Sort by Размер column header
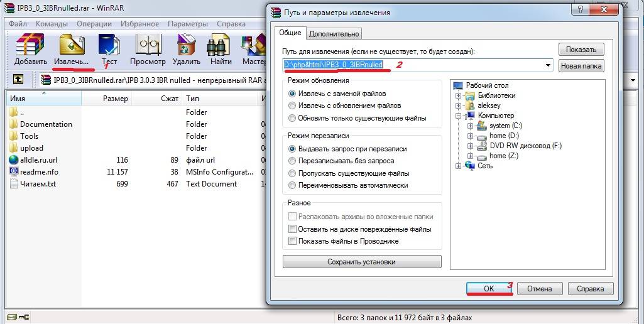This screenshot has width=644, height=324. 106,98
